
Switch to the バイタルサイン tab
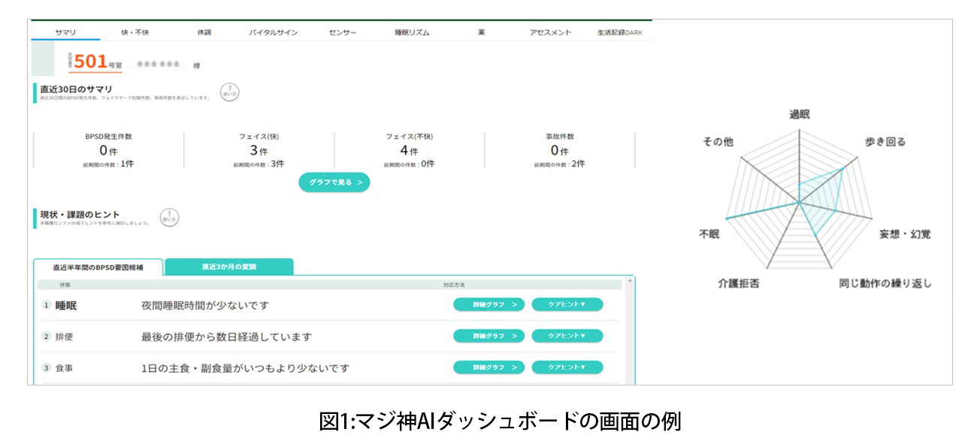272,32
